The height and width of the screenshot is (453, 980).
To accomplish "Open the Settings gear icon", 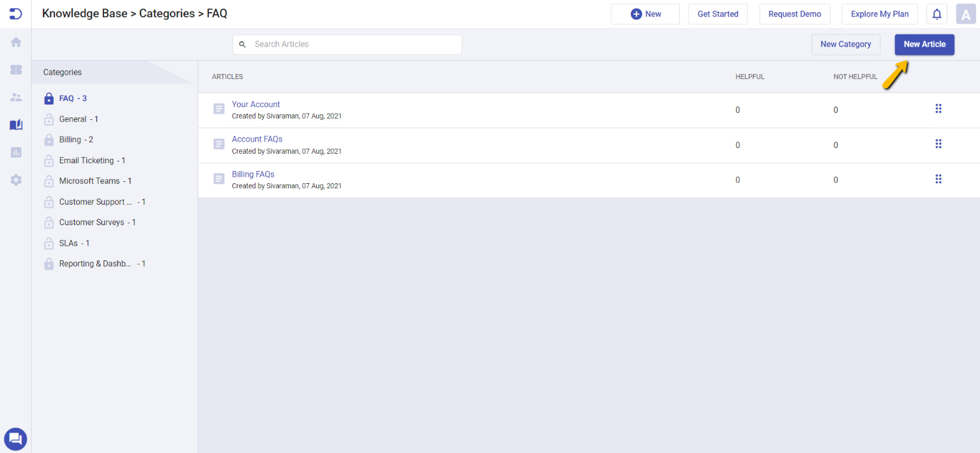I will (15, 179).
